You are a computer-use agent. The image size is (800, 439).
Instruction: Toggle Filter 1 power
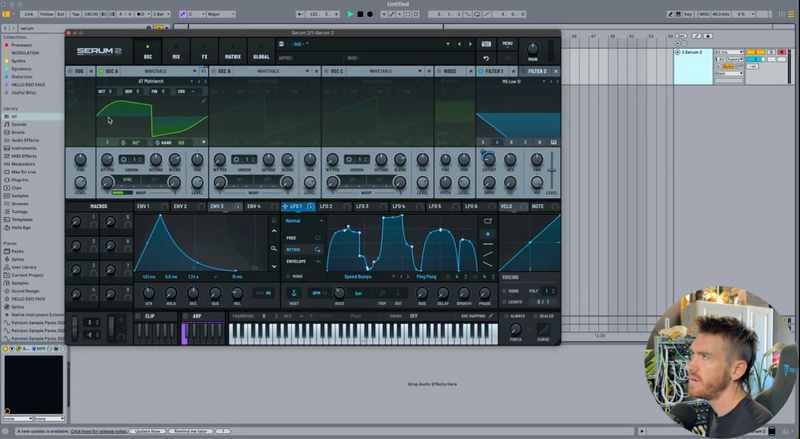coord(481,71)
